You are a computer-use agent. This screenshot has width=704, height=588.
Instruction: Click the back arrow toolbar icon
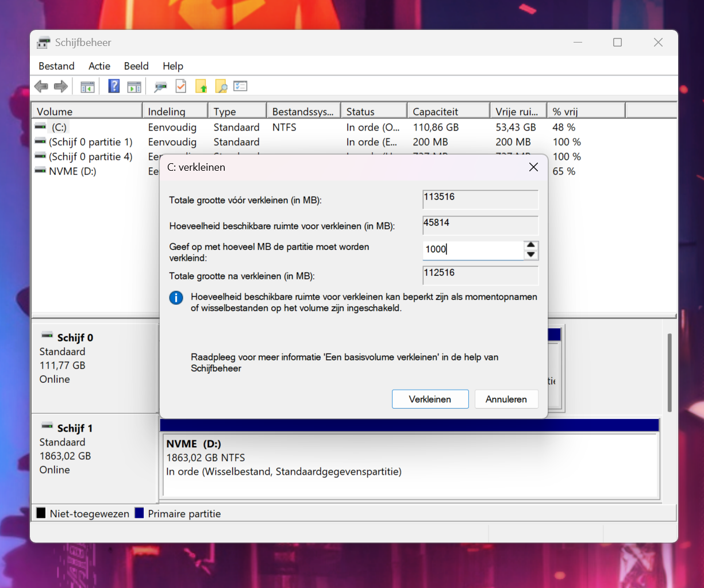pyautogui.click(x=41, y=87)
